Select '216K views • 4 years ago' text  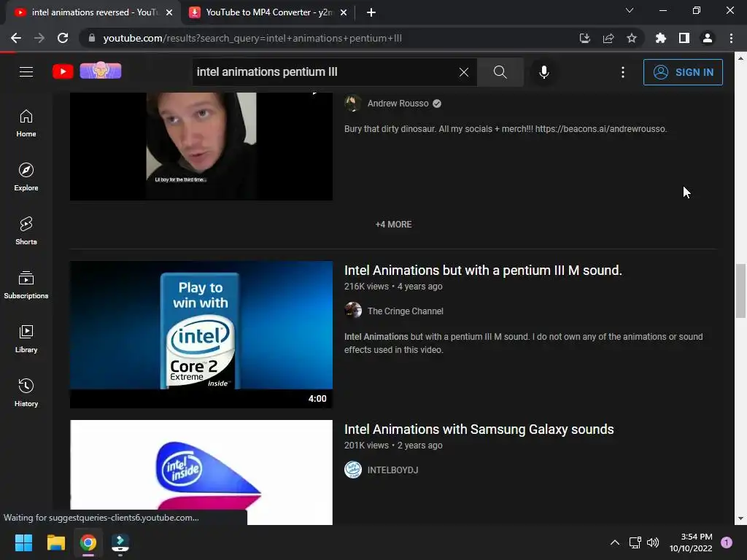point(393,286)
